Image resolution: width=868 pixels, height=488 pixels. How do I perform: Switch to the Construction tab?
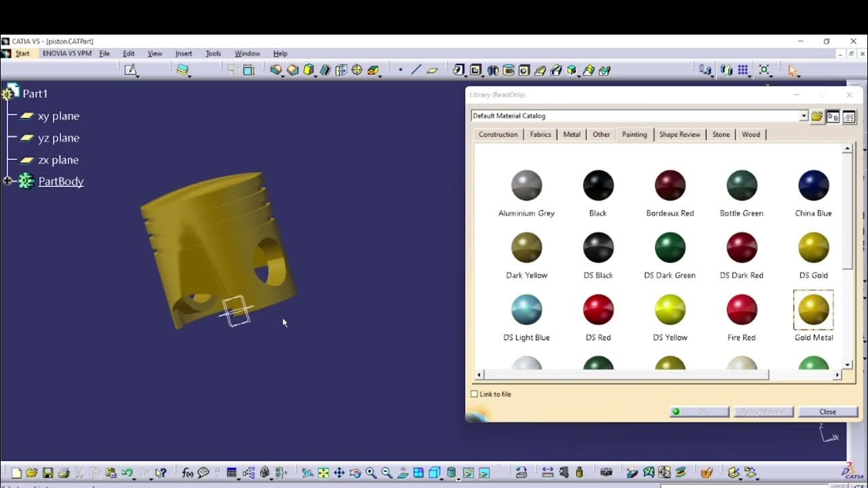[498, 134]
